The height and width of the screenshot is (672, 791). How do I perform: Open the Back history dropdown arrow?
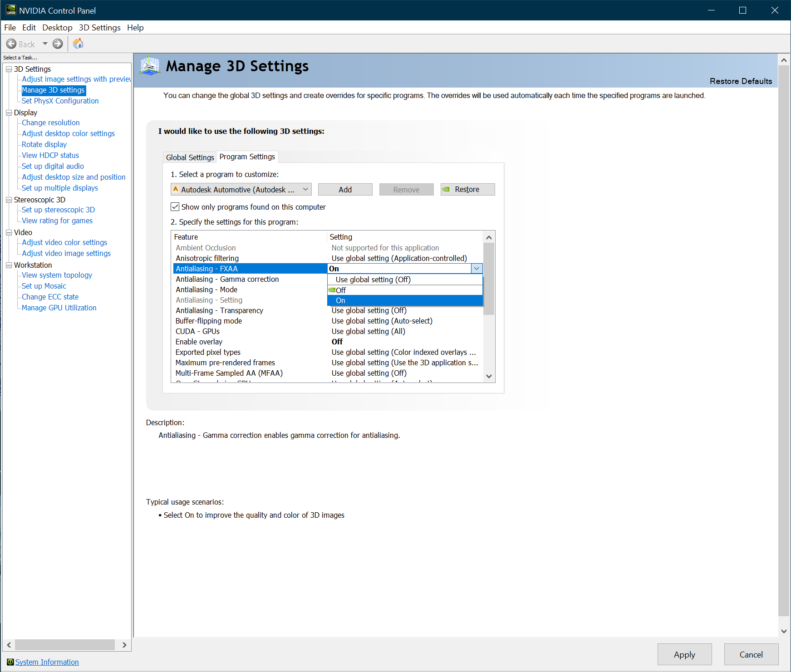(x=45, y=44)
